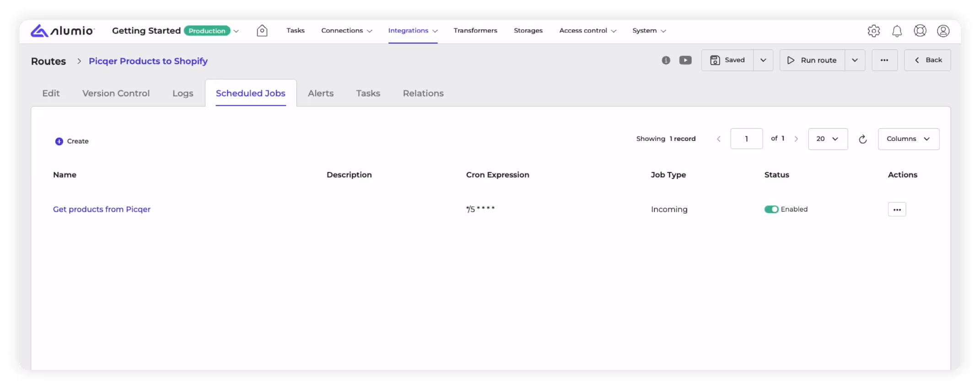
Task: Open the video tutorial icon
Action: point(685,60)
